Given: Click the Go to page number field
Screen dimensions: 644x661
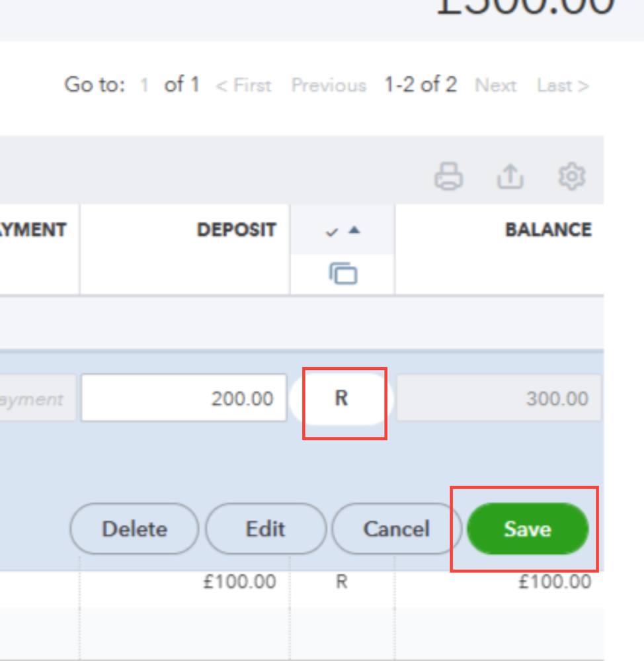Looking at the screenshot, I should pyautogui.click(x=144, y=85).
